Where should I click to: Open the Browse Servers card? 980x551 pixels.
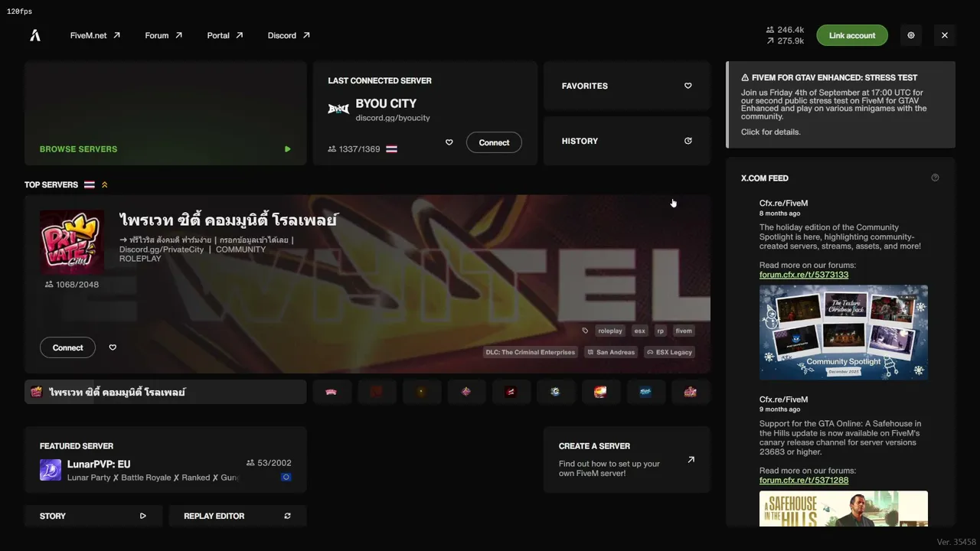[x=165, y=113]
